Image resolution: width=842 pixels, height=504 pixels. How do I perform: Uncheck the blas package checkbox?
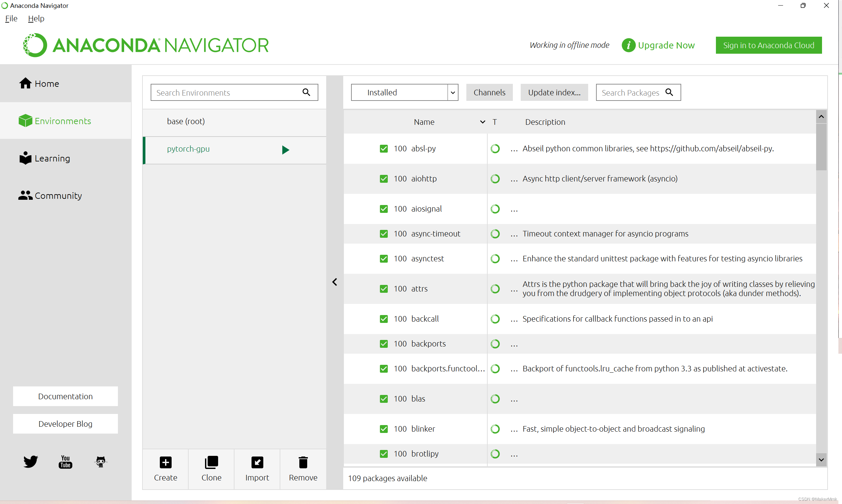[x=384, y=399]
